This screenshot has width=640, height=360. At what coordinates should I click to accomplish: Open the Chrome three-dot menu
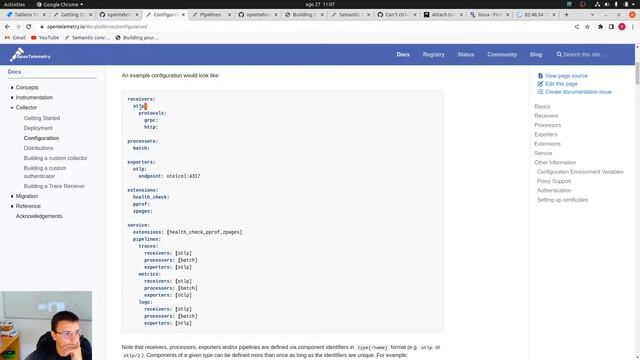[x=633, y=27]
